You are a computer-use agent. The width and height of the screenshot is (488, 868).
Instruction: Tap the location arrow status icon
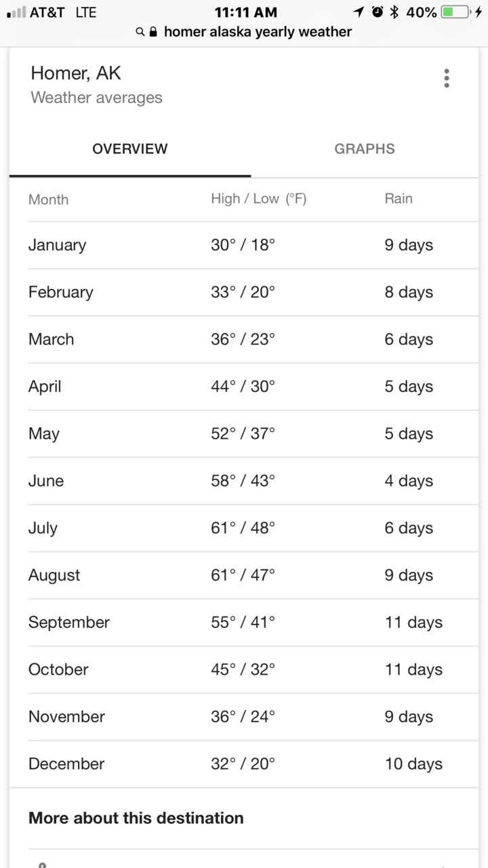(359, 12)
